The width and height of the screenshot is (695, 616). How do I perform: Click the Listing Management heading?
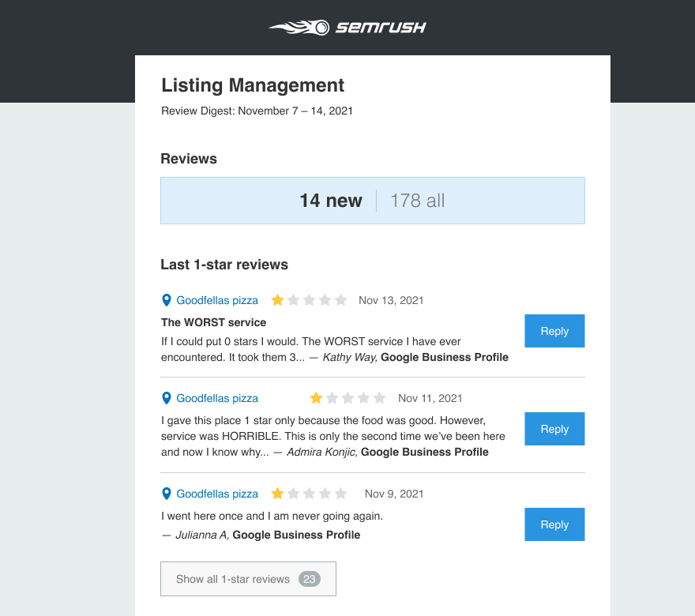point(253,85)
